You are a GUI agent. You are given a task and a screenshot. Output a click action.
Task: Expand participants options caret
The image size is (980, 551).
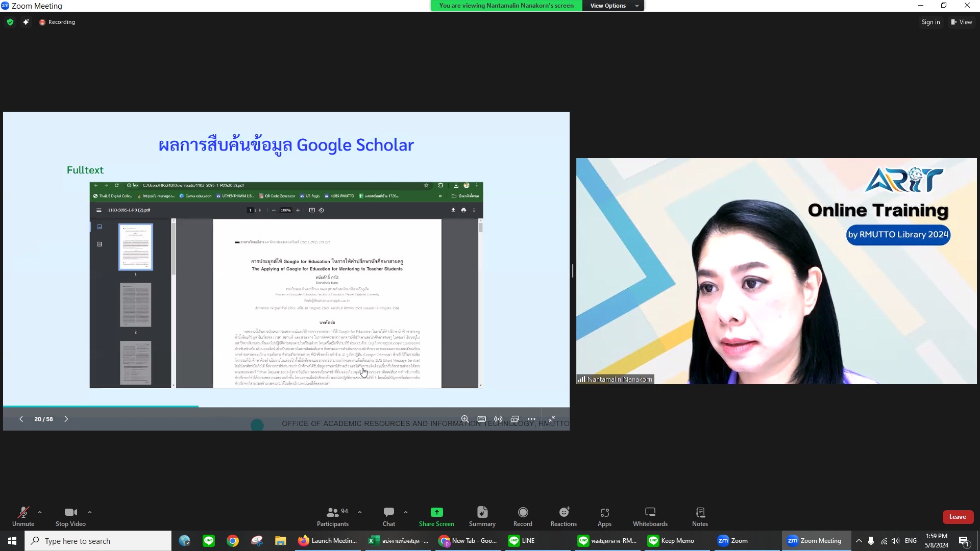(360, 512)
